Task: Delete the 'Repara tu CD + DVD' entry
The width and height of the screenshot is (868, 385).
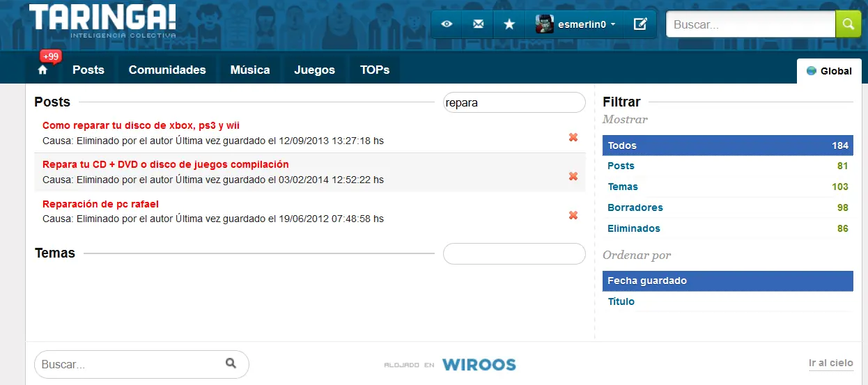Action: 573,176
